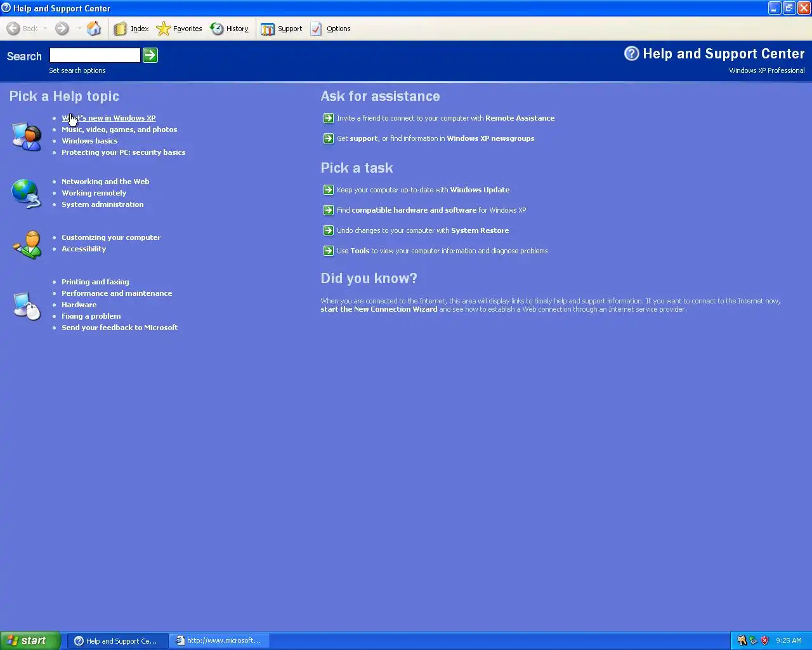The image size is (812, 650).
Task: Click the user icon beside Customizing your computer
Action: click(x=27, y=245)
